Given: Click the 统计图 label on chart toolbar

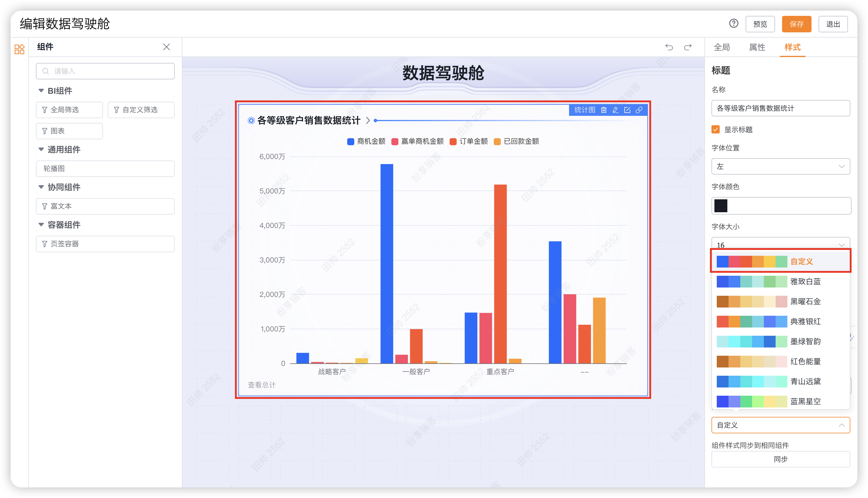Looking at the screenshot, I should pyautogui.click(x=585, y=110).
